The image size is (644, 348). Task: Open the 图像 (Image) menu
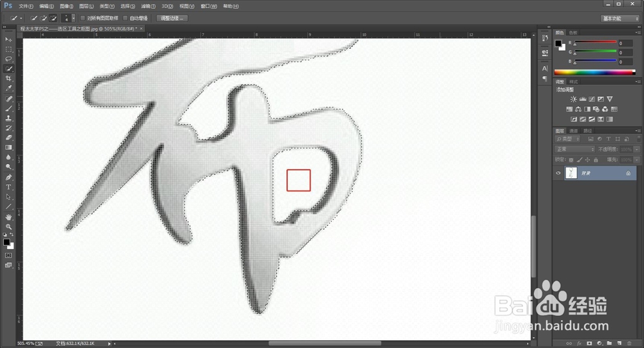point(66,6)
